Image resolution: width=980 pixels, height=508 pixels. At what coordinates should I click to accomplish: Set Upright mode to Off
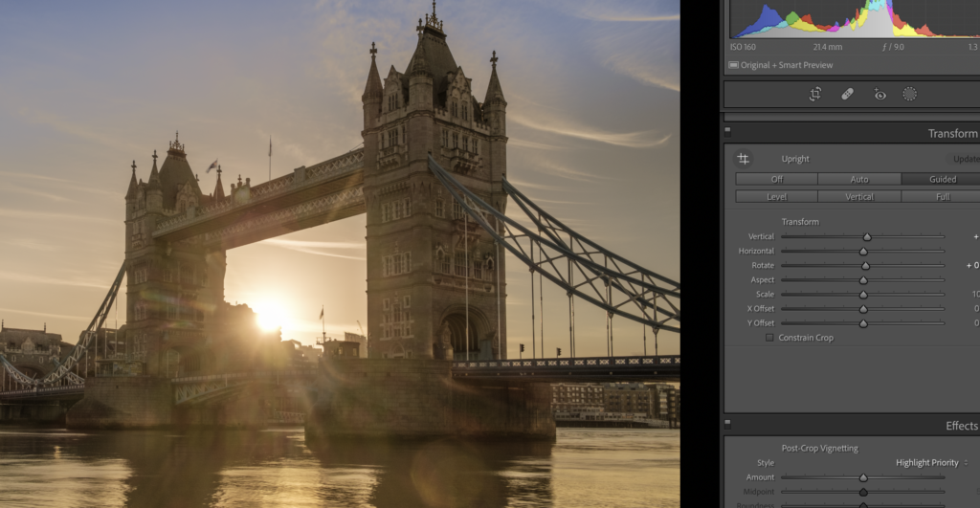pyautogui.click(x=776, y=179)
